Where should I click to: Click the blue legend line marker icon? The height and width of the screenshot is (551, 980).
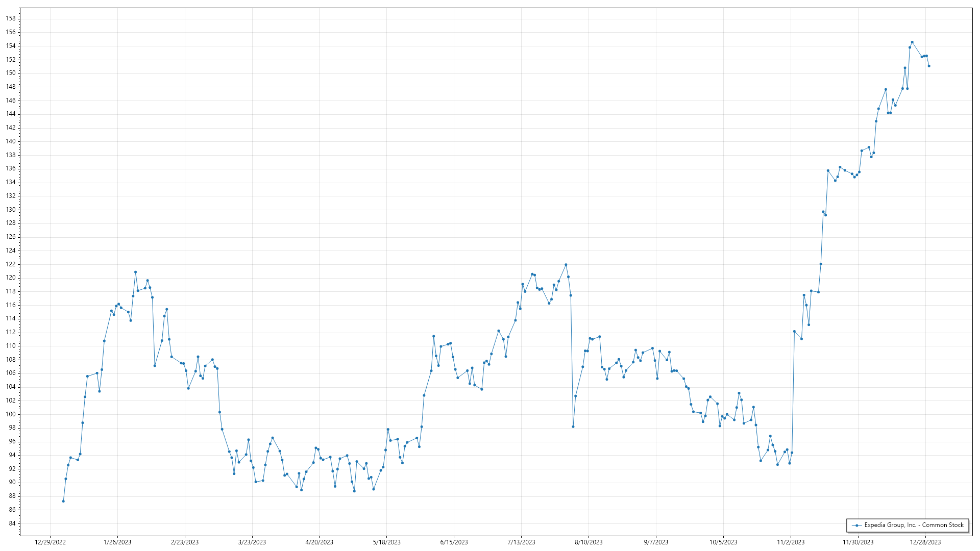[856, 525]
